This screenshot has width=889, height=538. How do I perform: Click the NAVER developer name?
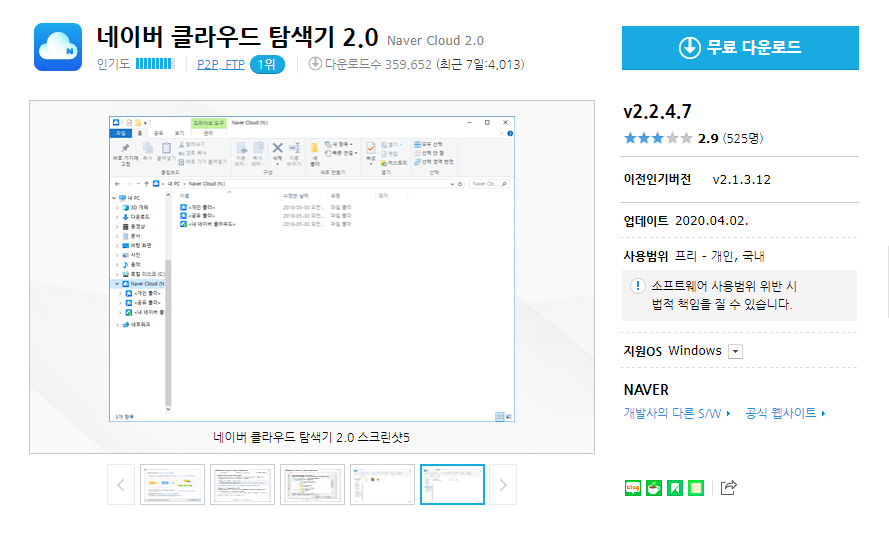click(x=646, y=390)
